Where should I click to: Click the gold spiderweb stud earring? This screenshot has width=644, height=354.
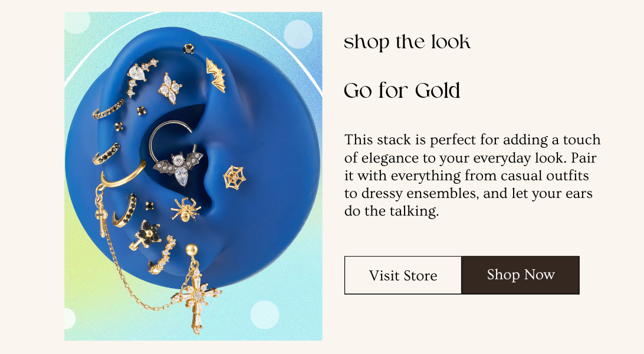click(x=234, y=177)
